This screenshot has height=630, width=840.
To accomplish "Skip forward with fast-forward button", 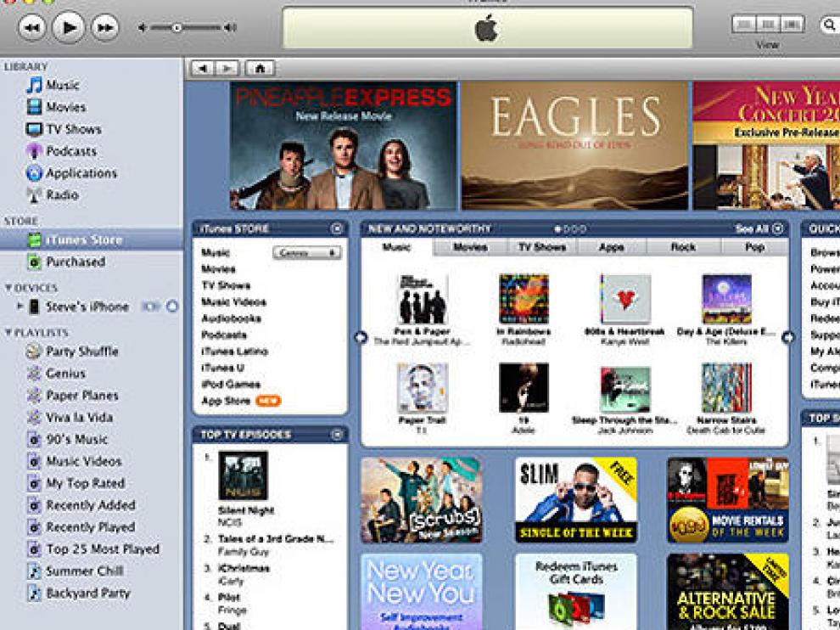I will pos(105,27).
